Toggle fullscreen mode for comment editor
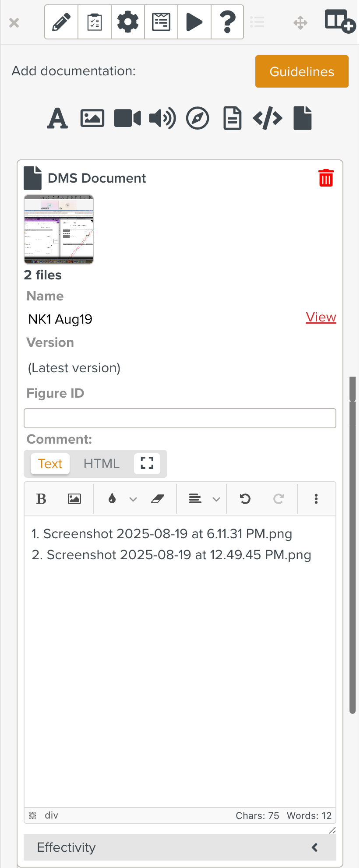 click(147, 463)
